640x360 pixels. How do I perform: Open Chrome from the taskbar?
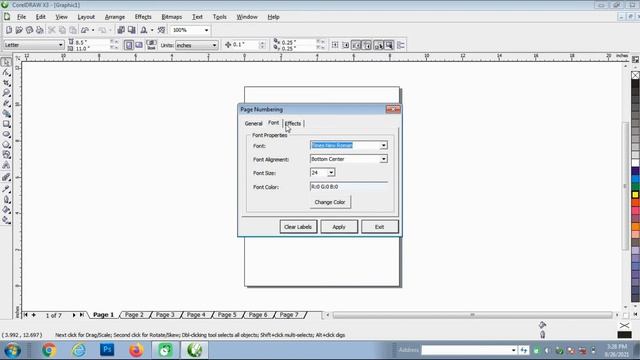pyautogui.click(x=49, y=350)
